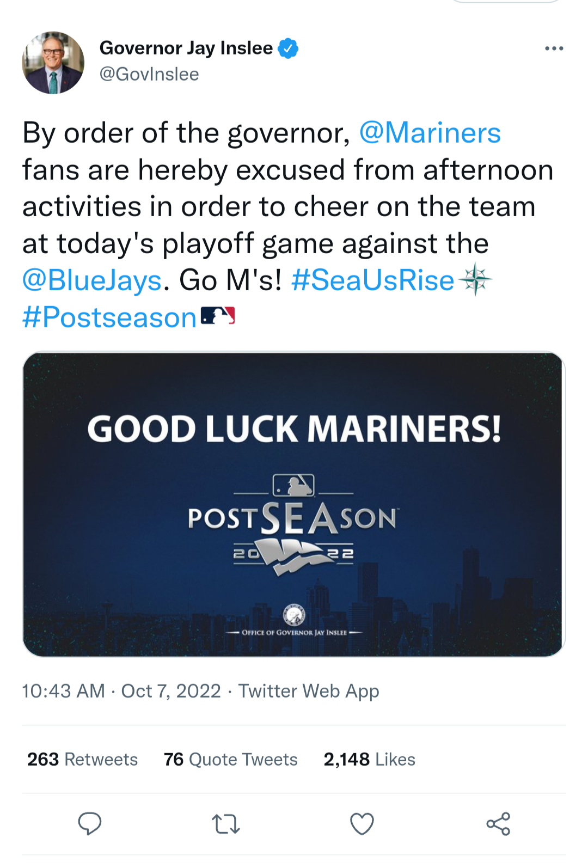Like the tweet with the heart icon

362,824
